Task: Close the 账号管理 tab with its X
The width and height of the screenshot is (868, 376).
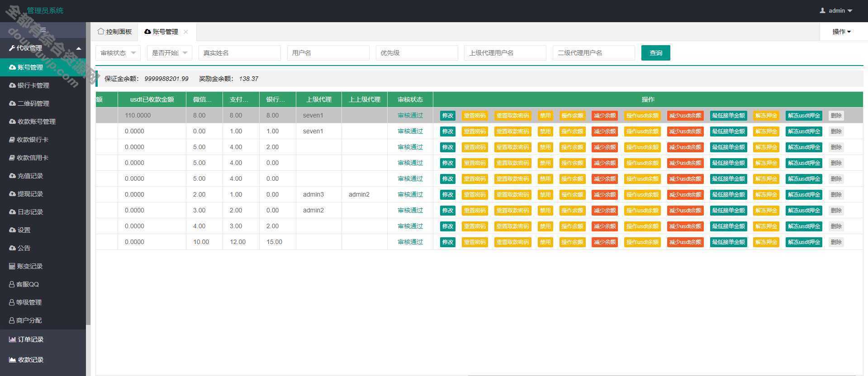Action: (186, 32)
